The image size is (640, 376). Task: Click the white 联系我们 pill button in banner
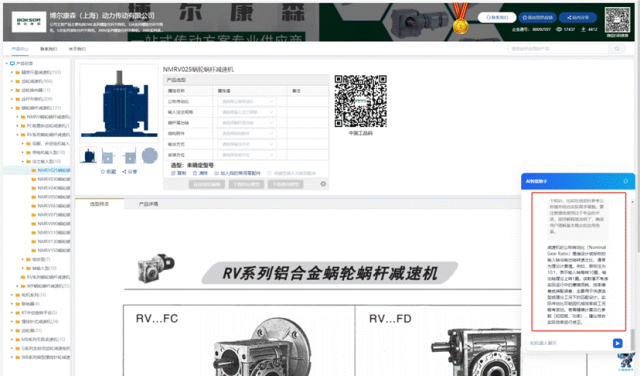point(497,18)
